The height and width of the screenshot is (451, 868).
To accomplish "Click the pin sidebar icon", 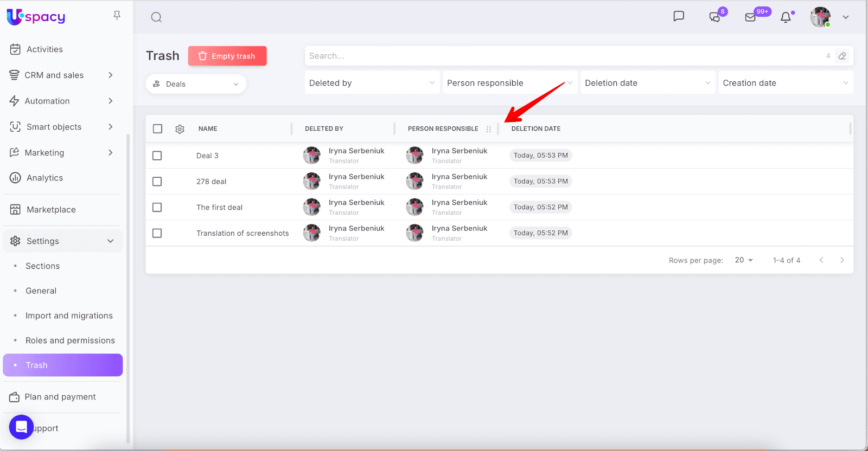I will pyautogui.click(x=117, y=16).
